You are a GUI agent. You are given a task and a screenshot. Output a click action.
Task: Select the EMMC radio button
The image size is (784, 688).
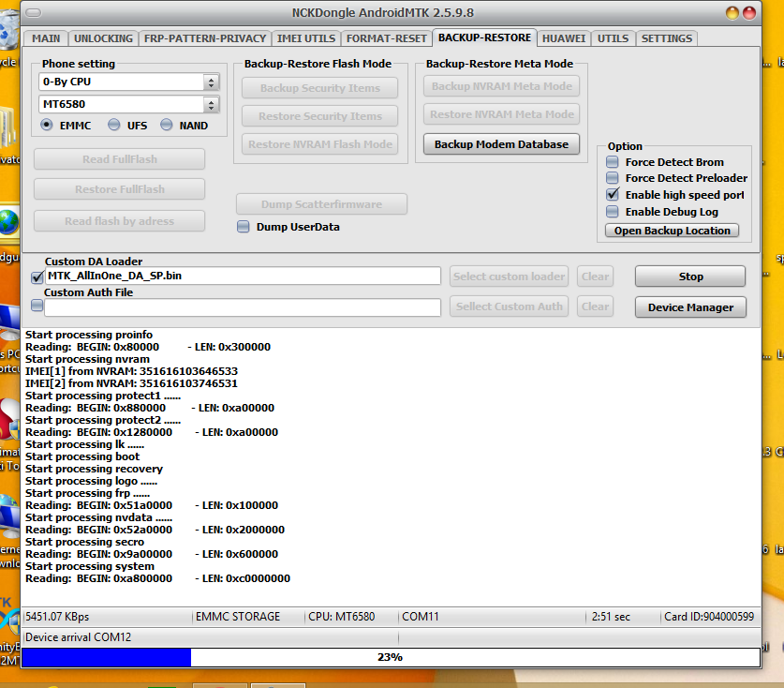click(x=47, y=125)
